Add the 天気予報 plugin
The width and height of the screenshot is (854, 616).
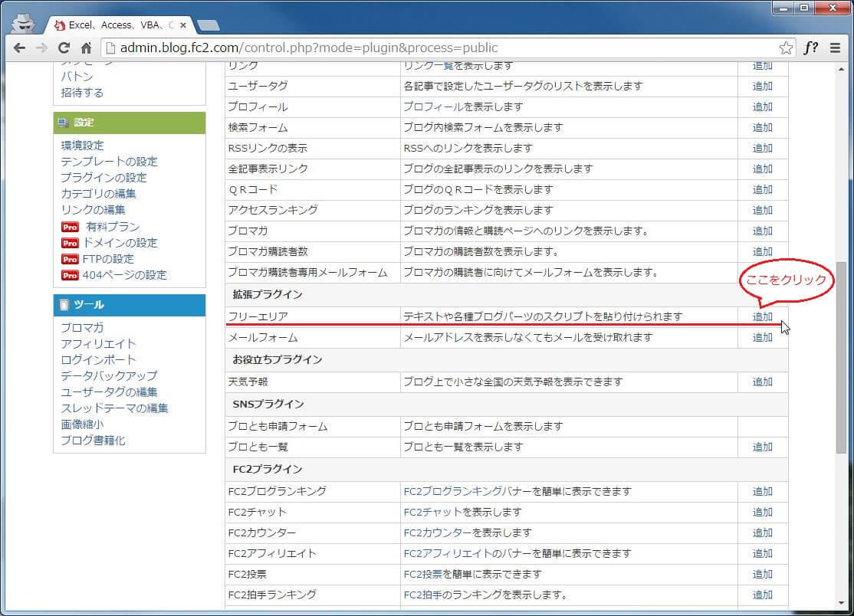762,382
